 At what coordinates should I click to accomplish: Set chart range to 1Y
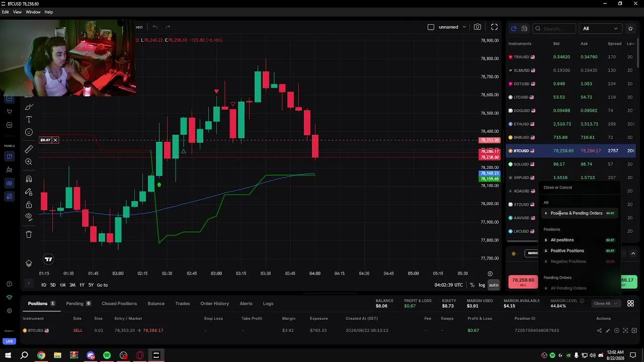click(x=82, y=285)
